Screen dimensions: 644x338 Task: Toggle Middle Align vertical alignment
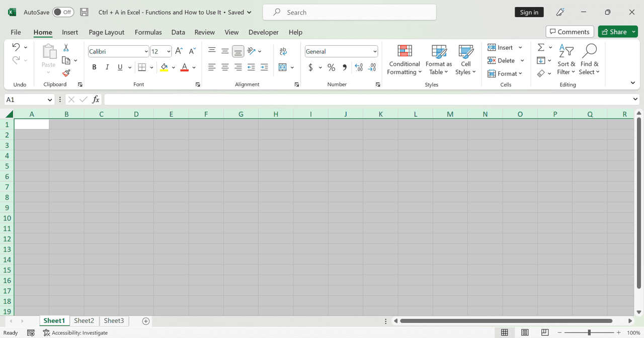click(225, 51)
